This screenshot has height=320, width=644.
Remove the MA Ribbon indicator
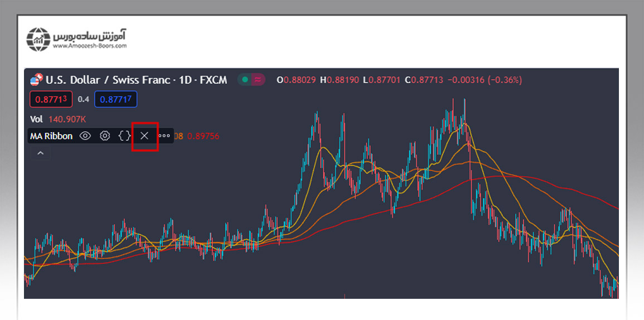coord(144,135)
